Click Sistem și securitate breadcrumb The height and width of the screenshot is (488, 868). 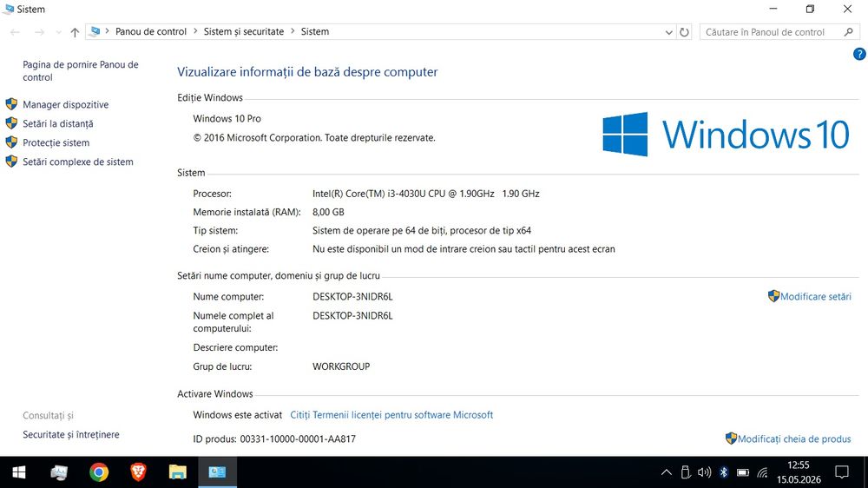point(244,31)
